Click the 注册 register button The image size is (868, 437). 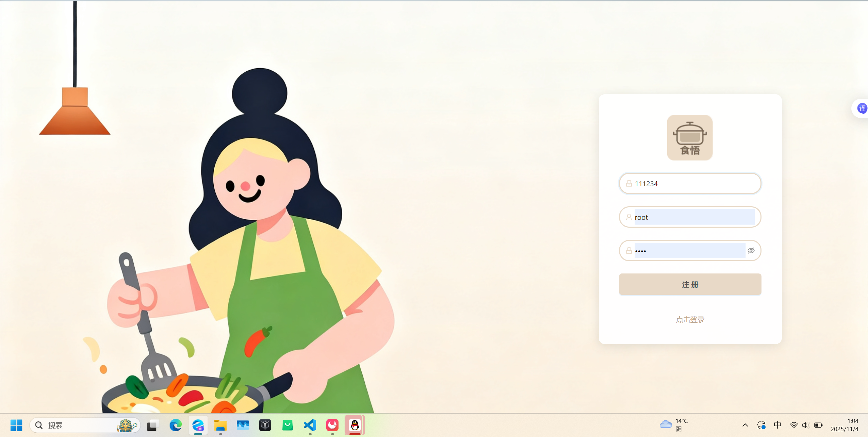click(x=690, y=284)
